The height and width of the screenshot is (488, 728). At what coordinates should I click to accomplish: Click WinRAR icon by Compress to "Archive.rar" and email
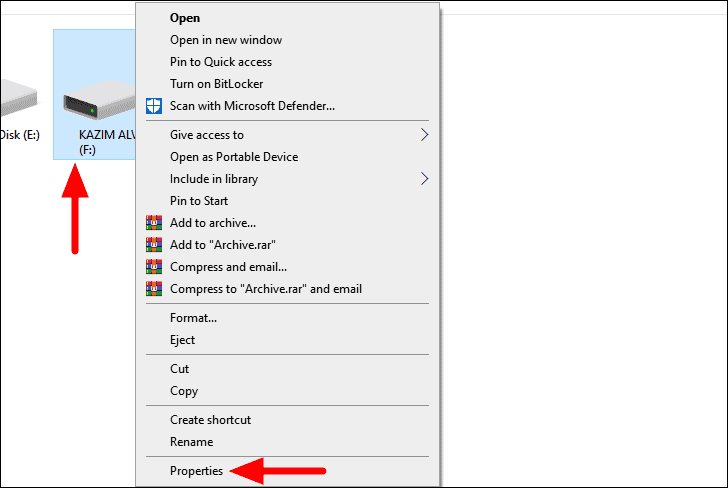pos(154,289)
